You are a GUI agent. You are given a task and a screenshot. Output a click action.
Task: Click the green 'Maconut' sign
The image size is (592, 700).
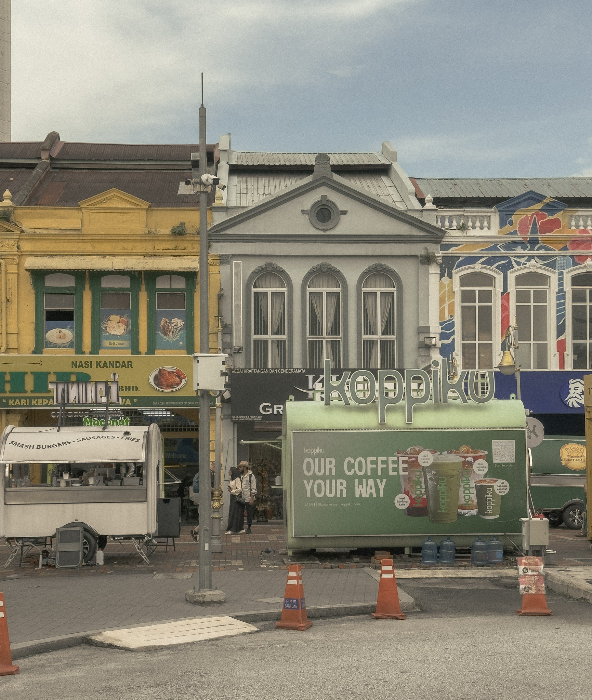click(106, 421)
